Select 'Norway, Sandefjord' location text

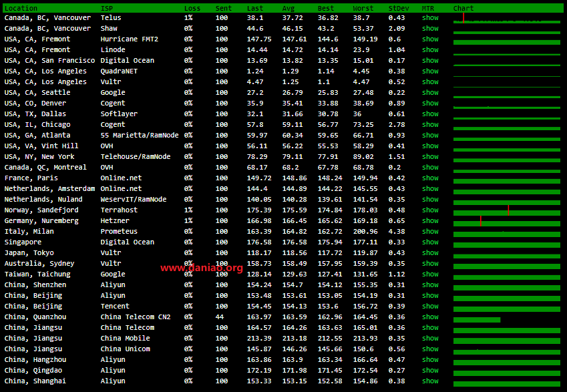[41, 210]
